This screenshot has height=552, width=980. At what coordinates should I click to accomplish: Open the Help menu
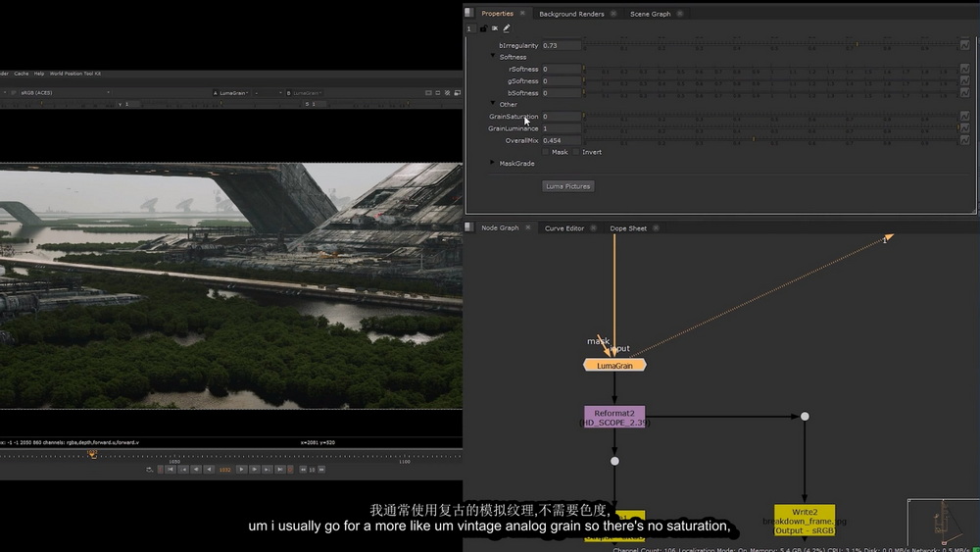point(39,74)
